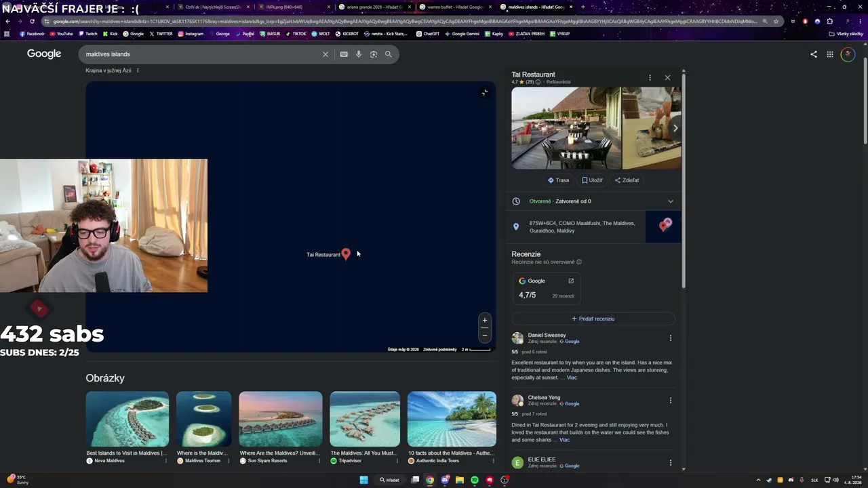Image resolution: width=868 pixels, height=488 pixels.
Task: Submit search using the magnifier icon
Action: [x=389, y=54]
